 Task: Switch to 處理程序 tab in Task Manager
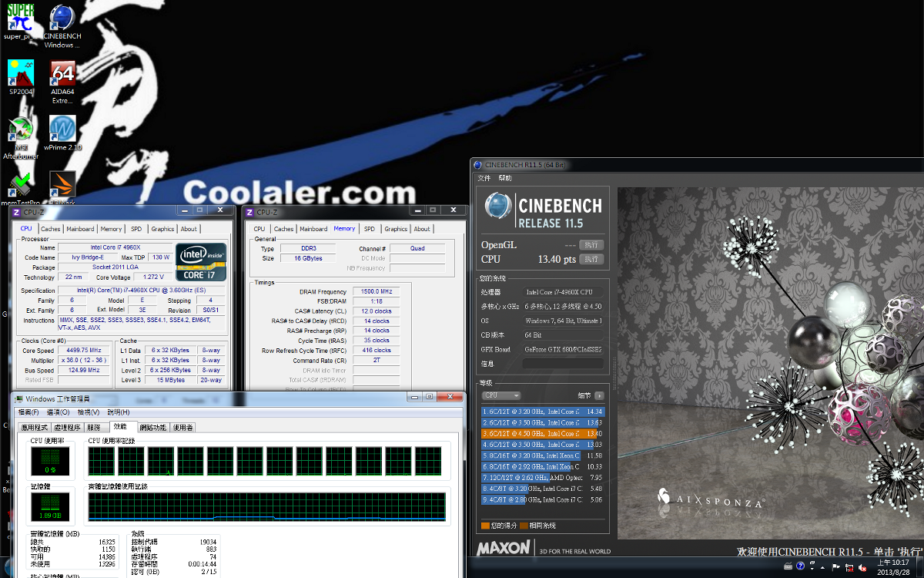67,427
